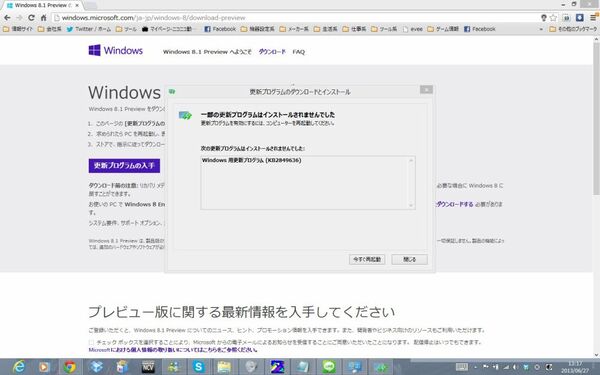
Task: Open Skype from the taskbar
Action: [x=199, y=367]
